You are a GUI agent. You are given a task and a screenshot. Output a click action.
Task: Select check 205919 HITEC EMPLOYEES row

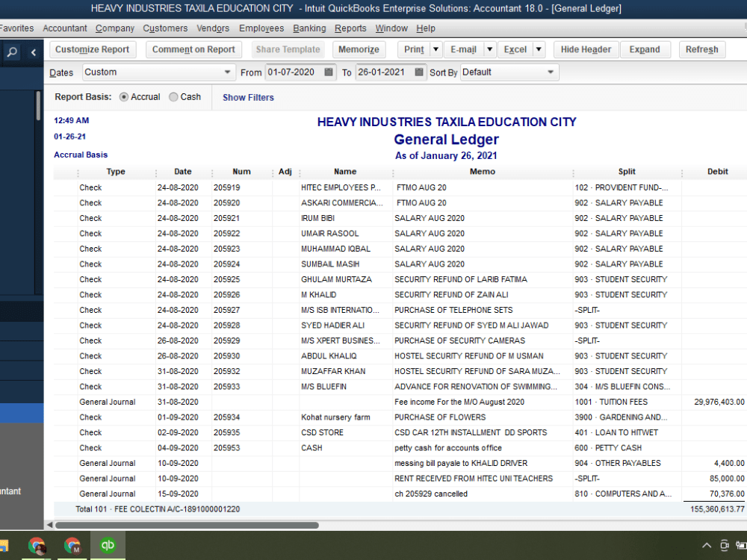(400, 187)
